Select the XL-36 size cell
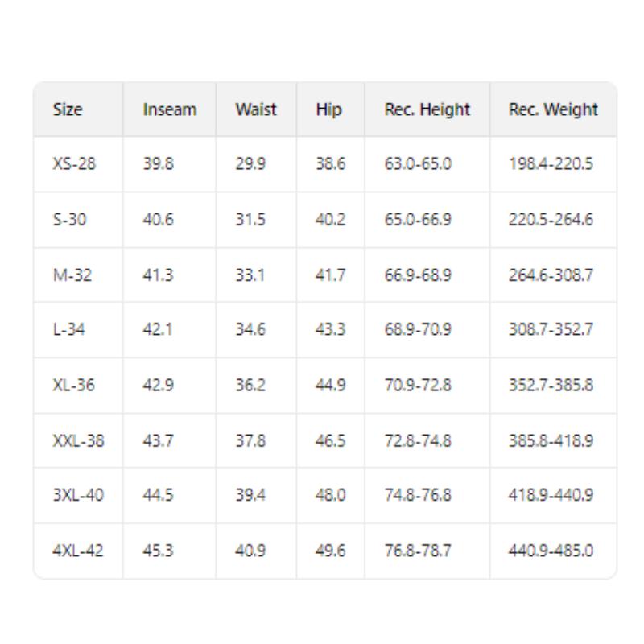Screen dimensions: 644x644 click(73, 386)
